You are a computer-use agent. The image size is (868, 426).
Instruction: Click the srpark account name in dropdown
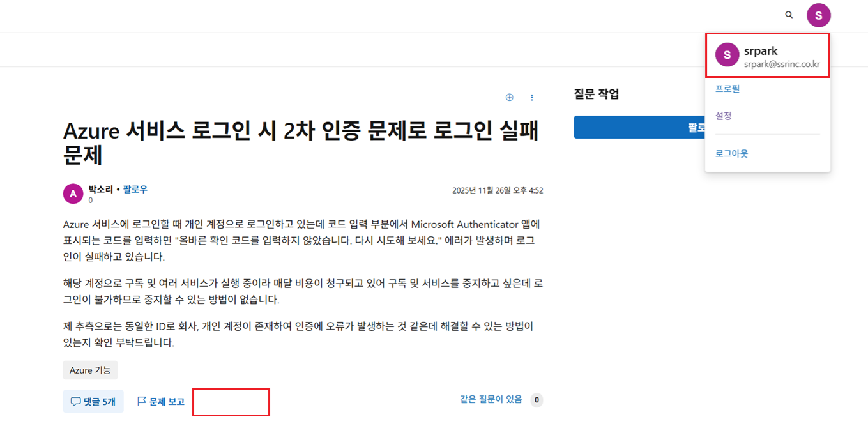(761, 50)
